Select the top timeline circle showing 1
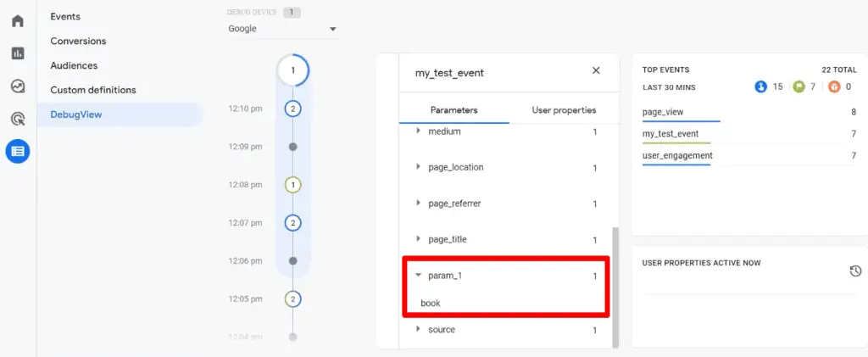Image resolution: width=868 pixels, height=357 pixels. tap(292, 71)
